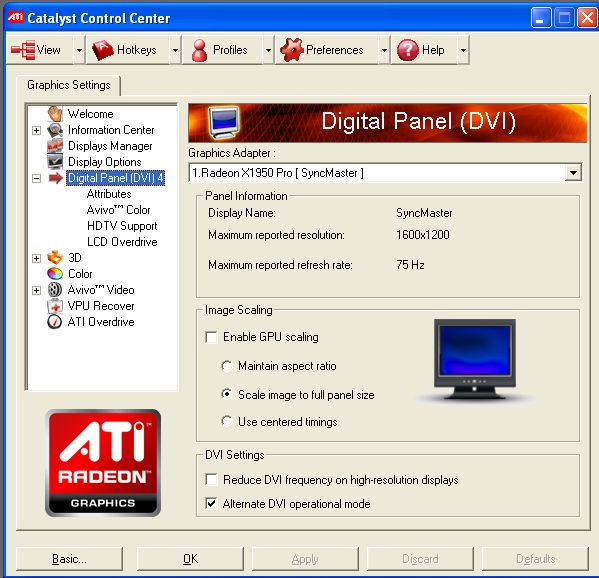Click the Color wheel icon
599x578 pixels.
tap(55, 274)
